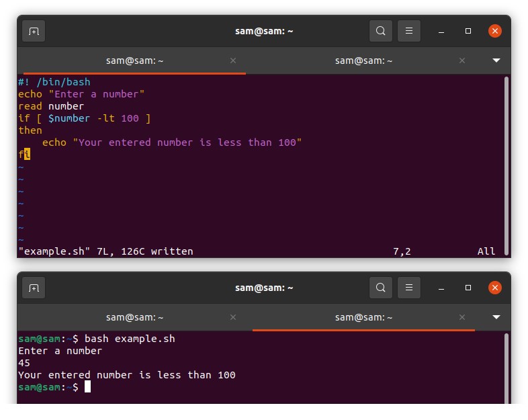Viewport: 528px width, 420px height.
Task: Maximize the top terminal window
Action: [x=468, y=31]
